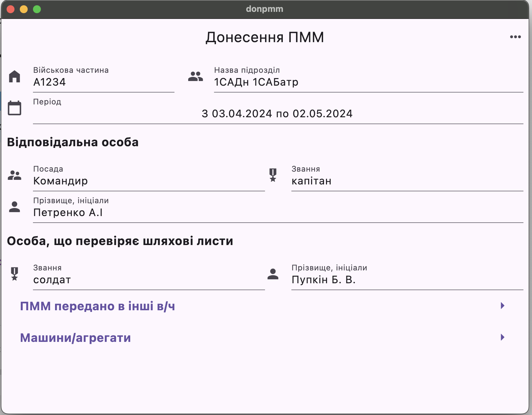Screen dimensions: 532x415
Task: Click the group icon beside Назва підрозділ
Action: 195,76
